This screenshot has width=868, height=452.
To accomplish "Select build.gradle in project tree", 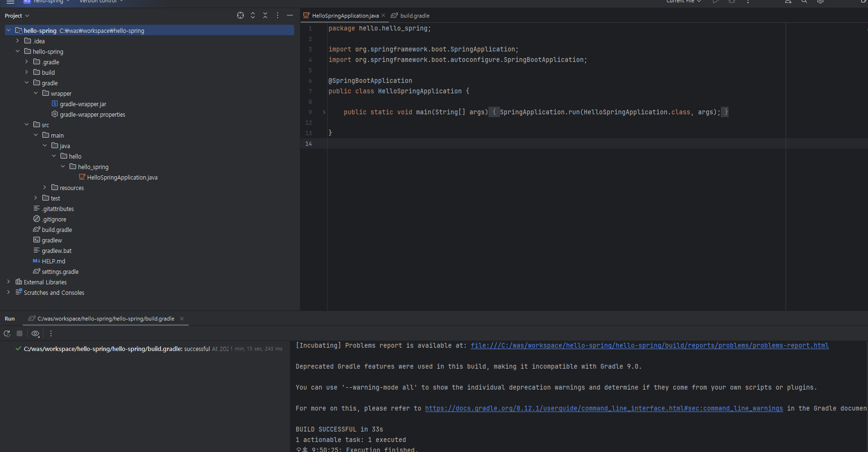I will (57, 230).
